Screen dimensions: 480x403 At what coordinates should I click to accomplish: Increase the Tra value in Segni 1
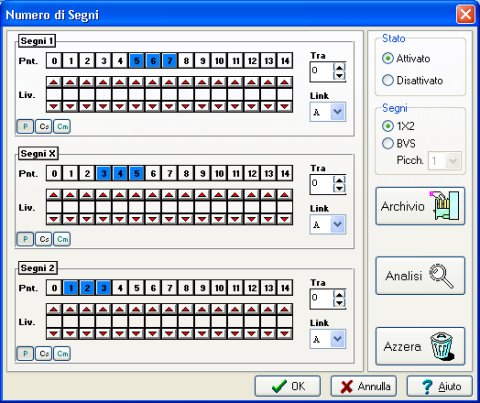tap(339, 67)
